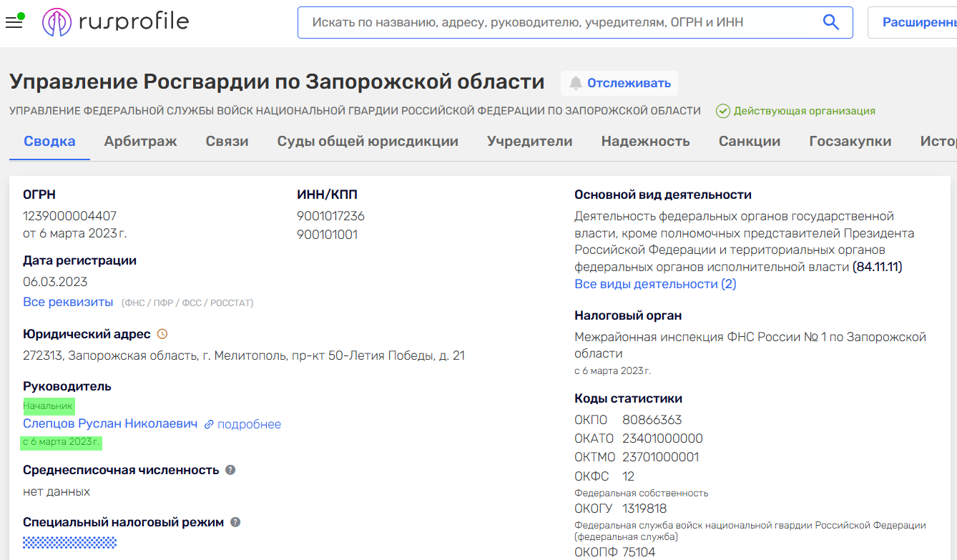Switch to the Арбитраж tab
Viewport: 957px width, 560px height.
[x=140, y=141]
